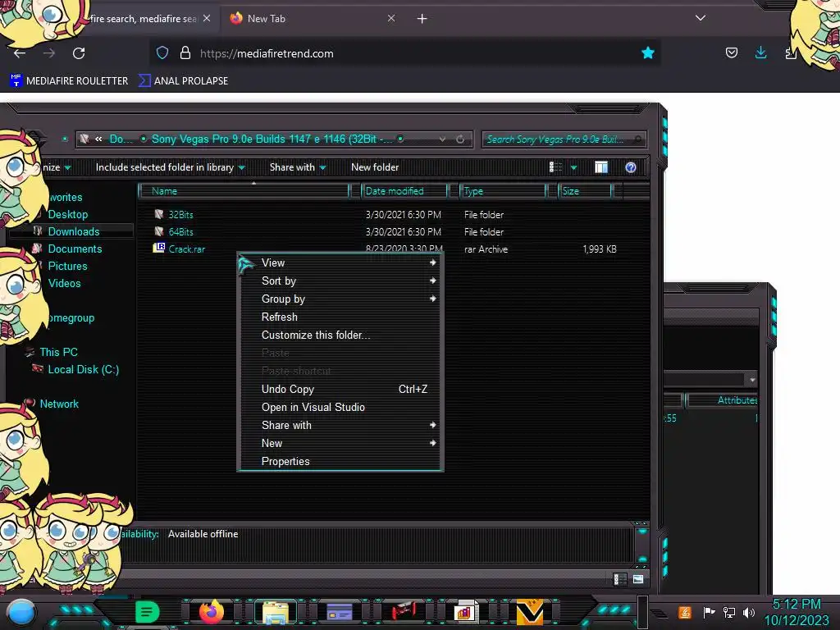The image size is (840, 630).
Task: Choose Refresh from the context menu
Action: pos(340,317)
